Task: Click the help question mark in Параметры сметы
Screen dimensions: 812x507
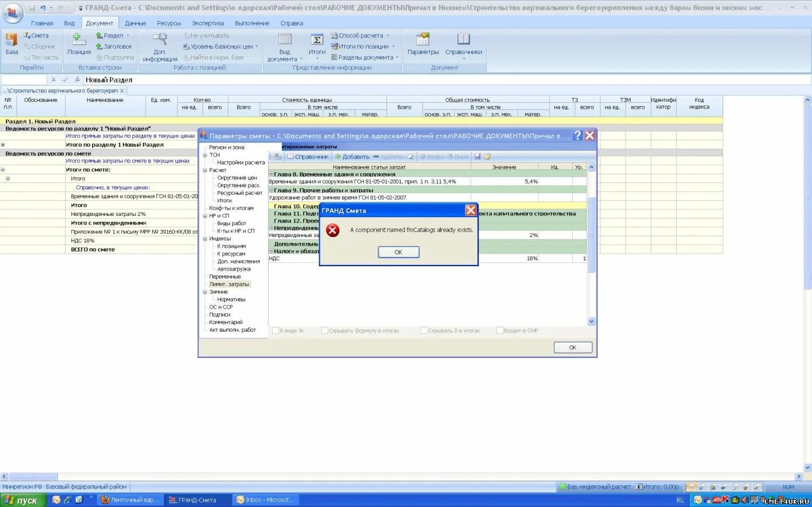Action: (578, 135)
